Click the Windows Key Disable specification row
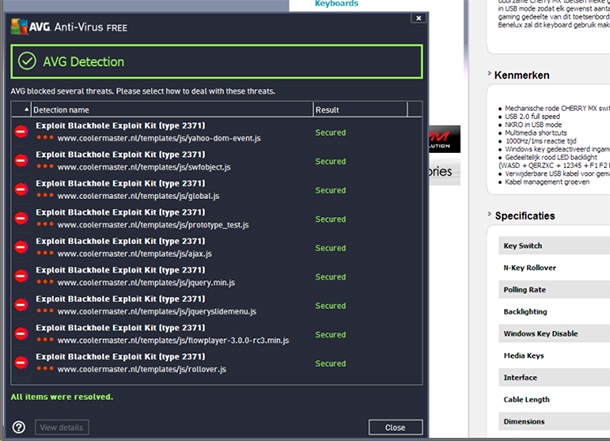 tap(554, 334)
